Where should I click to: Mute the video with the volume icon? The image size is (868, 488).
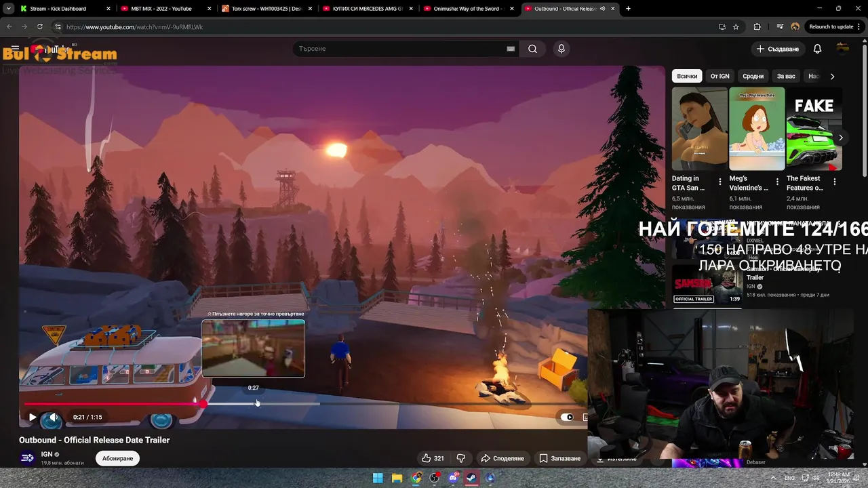(53, 418)
